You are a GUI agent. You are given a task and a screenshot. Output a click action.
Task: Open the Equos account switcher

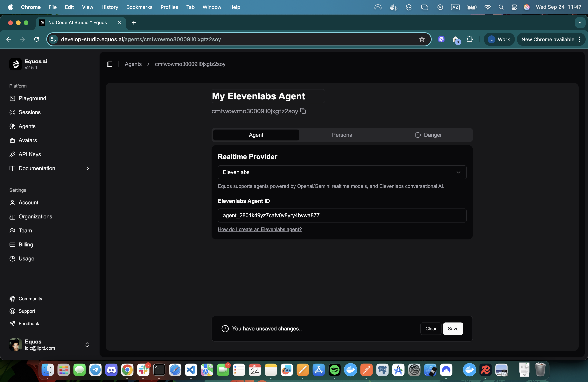[x=87, y=345]
